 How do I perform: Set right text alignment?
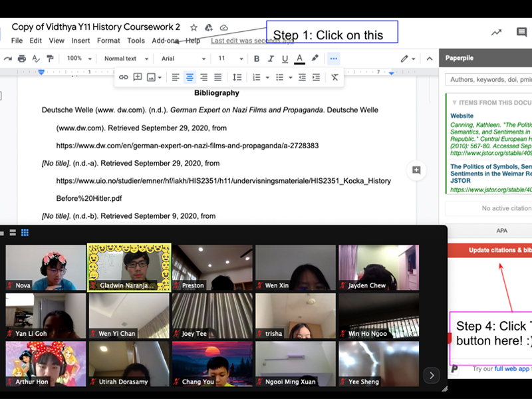pos(204,77)
